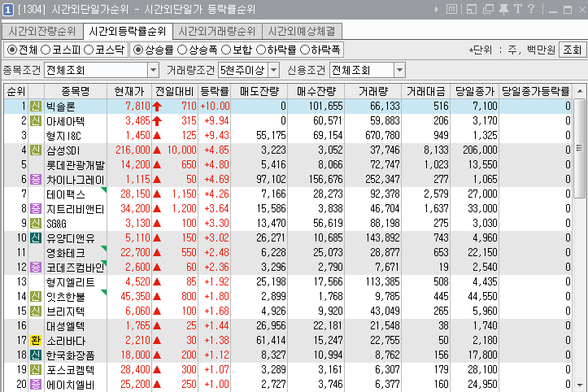The width and height of the screenshot is (588, 392).
Task: Click the window layout icon in title bar
Action: (x=472, y=9)
